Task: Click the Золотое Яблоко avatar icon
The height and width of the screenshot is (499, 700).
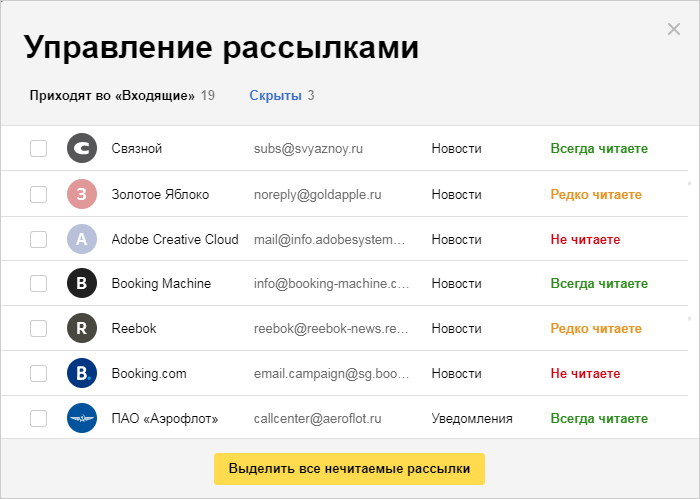Action: [82, 194]
